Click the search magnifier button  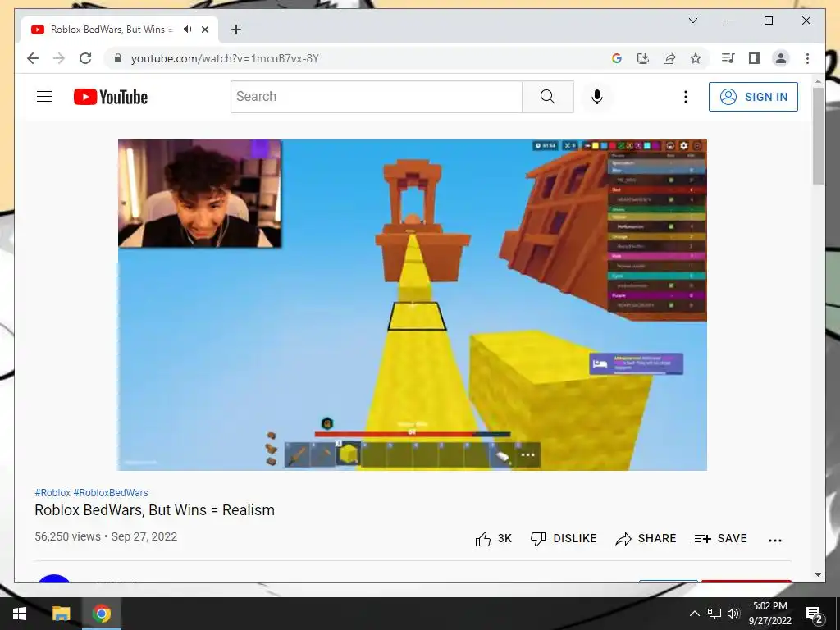pyautogui.click(x=547, y=97)
